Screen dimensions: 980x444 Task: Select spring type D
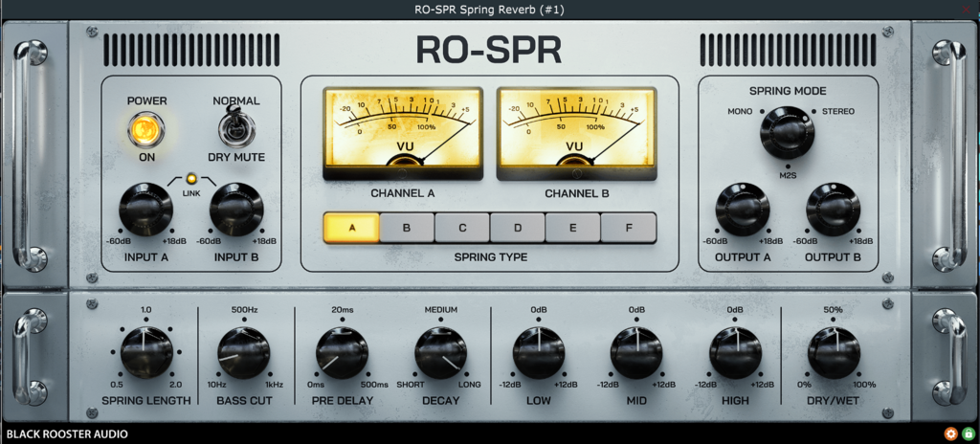point(518,228)
